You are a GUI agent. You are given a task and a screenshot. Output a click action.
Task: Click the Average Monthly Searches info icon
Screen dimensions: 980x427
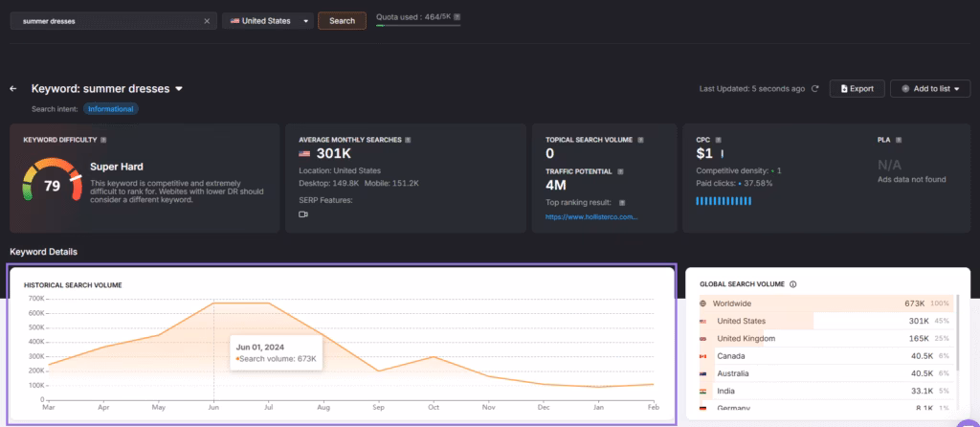click(x=408, y=140)
